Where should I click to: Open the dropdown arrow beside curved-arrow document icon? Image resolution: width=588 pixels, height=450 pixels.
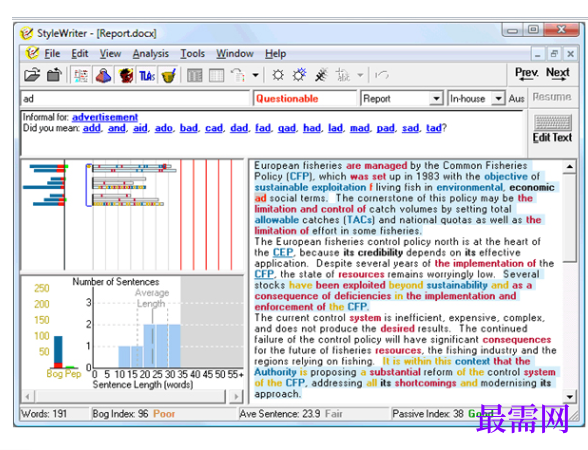pyautogui.click(x=255, y=75)
